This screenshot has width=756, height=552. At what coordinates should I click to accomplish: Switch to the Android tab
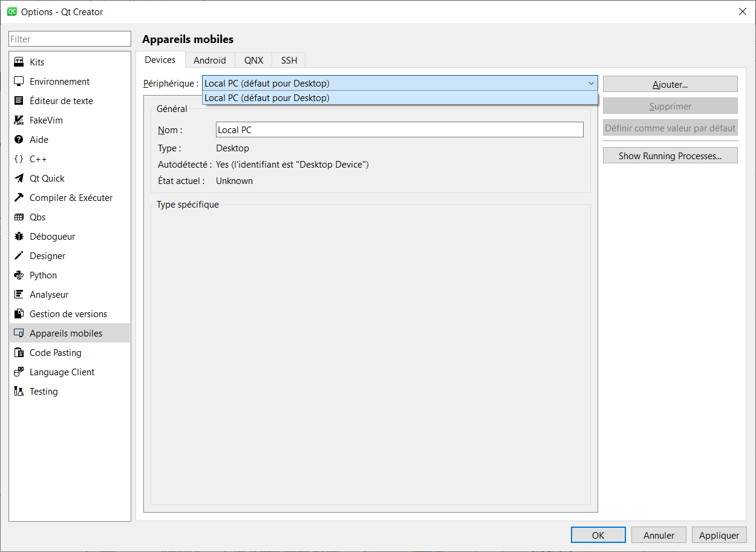(210, 60)
